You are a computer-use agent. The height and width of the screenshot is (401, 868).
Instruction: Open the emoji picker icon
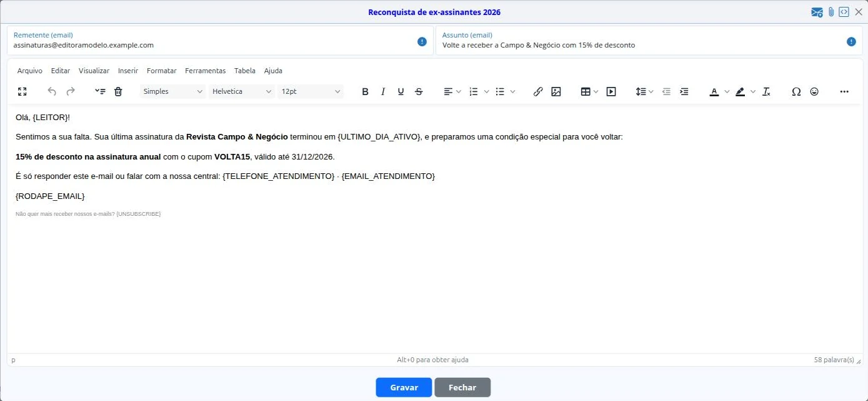(814, 91)
